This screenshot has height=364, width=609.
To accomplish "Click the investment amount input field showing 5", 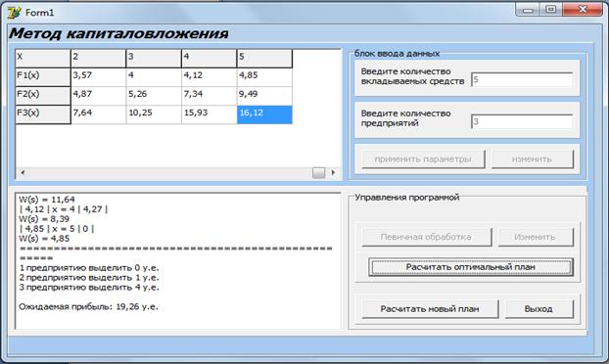I will point(522,79).
